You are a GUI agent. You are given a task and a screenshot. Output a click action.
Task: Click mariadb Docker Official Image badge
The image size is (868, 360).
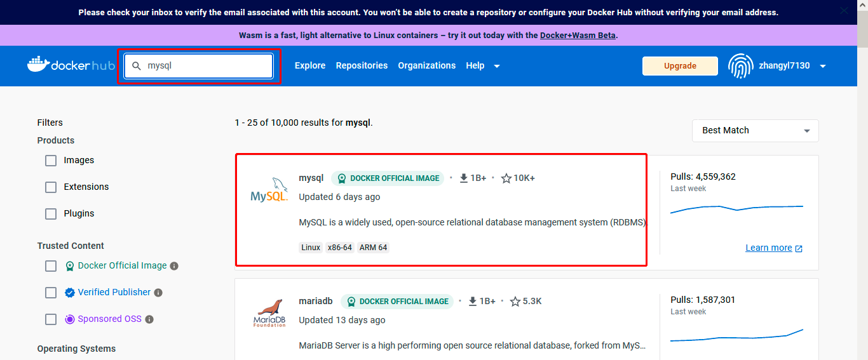point(397,302)
